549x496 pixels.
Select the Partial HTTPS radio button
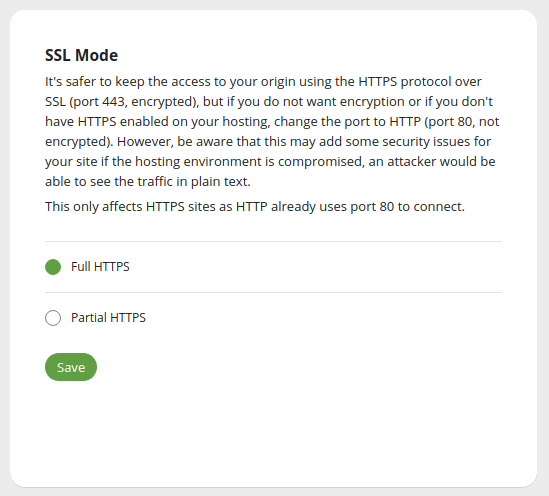point(53,318)
